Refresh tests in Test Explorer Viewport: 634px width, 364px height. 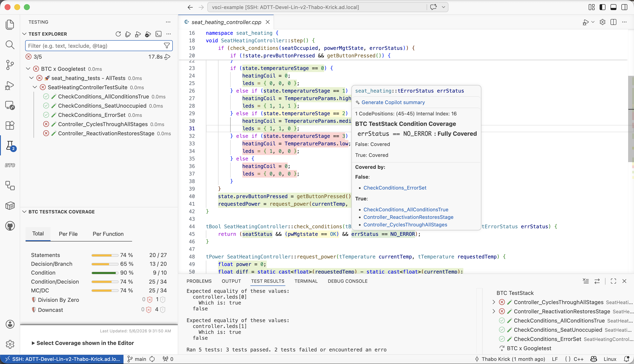tap(118, 34)
